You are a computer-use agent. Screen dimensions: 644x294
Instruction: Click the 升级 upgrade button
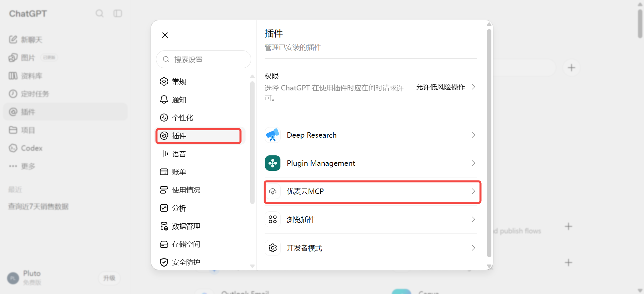click(x=109, y=278)
